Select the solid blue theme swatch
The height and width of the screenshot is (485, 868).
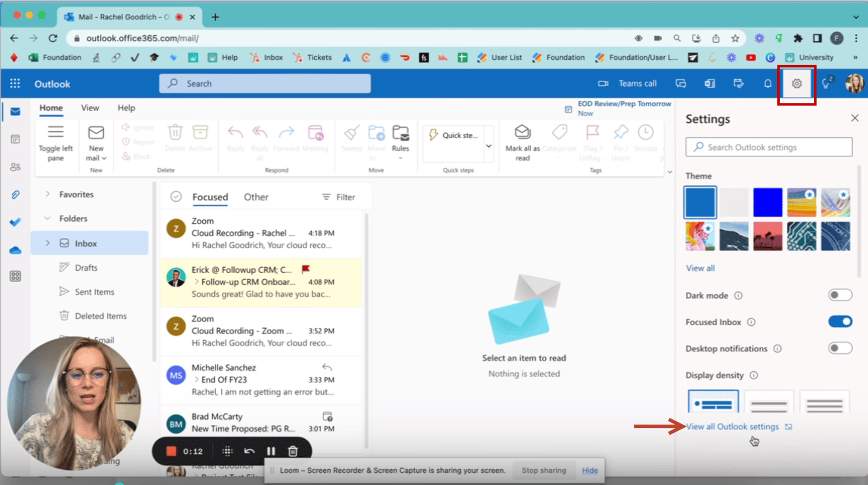coord(768,202)
